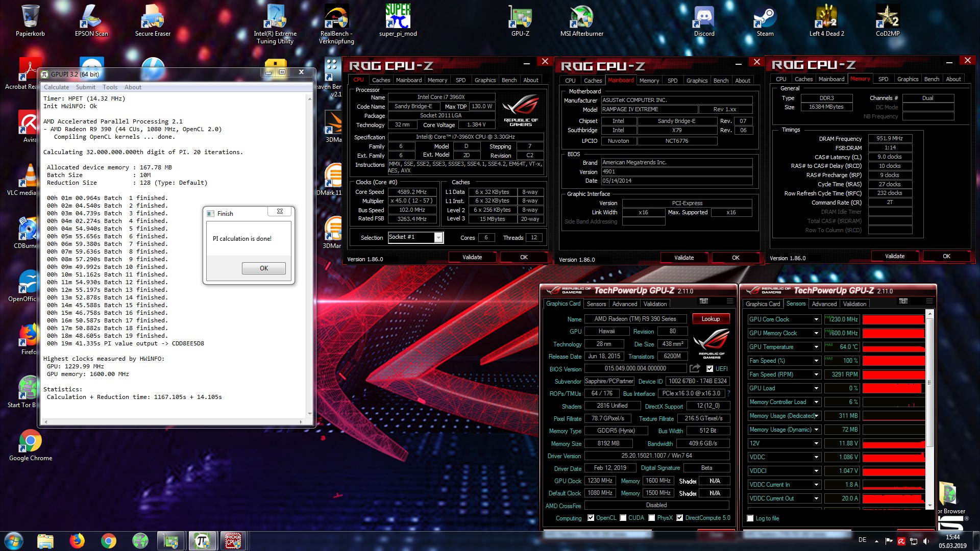Screen dimensions: 980x551
Task: Expand the GPU Temperature sensor dropdown
Action: tap(816, 347)
